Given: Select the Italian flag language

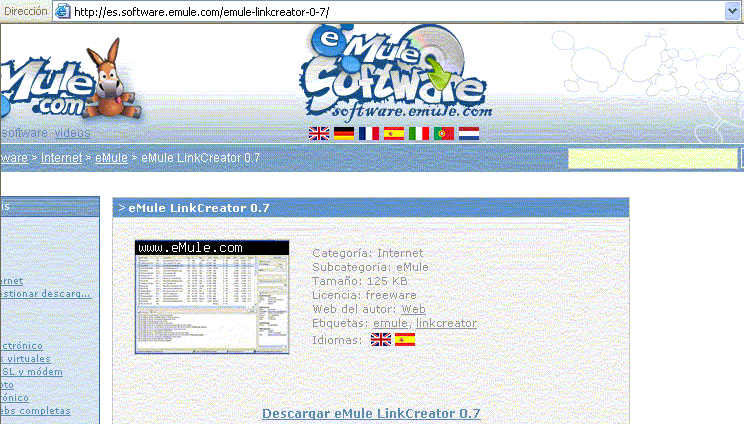Looking at the screenshot, I should tap(419, 134).
